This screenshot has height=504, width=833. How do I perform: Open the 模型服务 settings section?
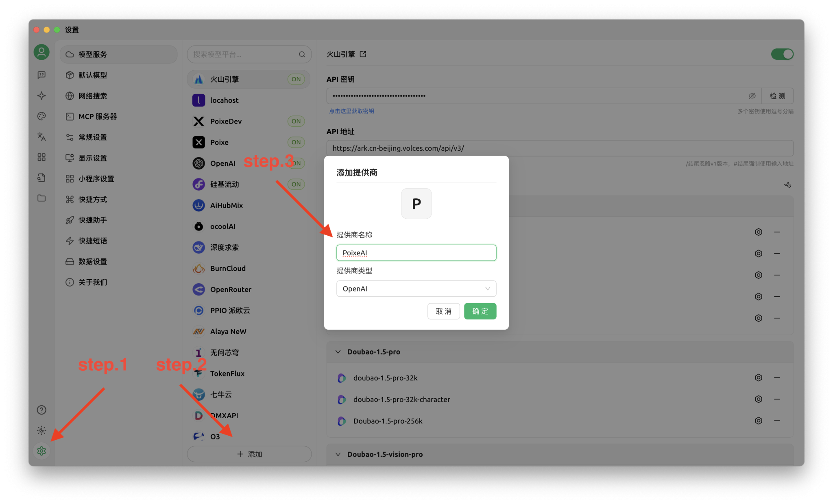(118, 54)
